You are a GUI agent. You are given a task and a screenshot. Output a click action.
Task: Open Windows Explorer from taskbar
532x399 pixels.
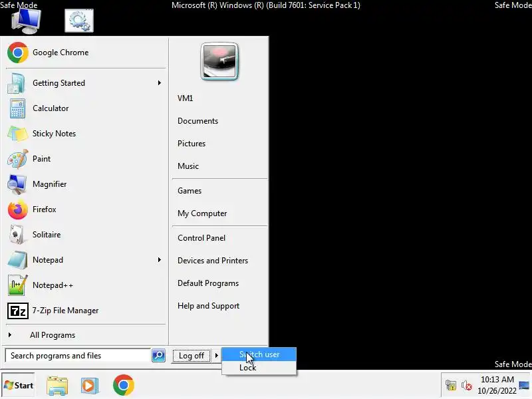point(57,386)
